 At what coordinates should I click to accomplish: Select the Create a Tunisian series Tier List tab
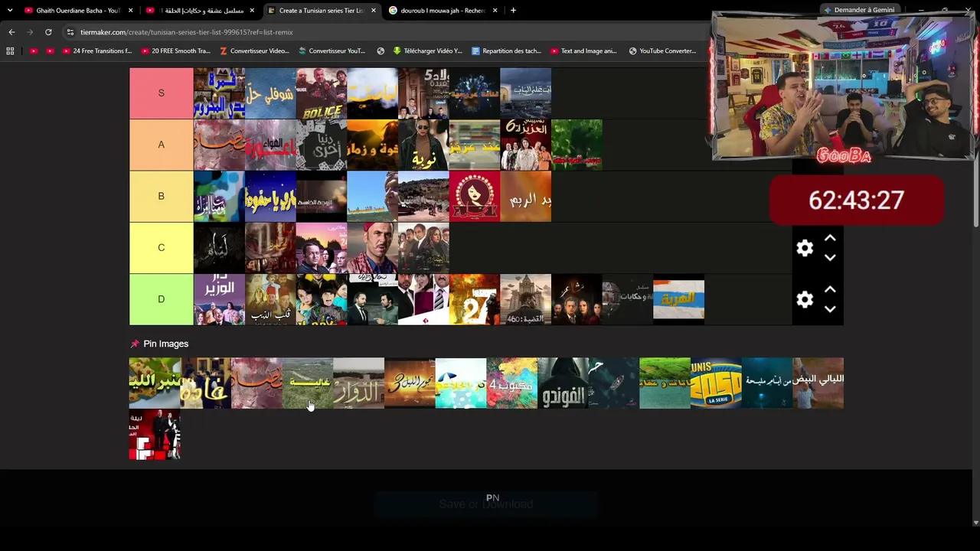click(322, 11)
